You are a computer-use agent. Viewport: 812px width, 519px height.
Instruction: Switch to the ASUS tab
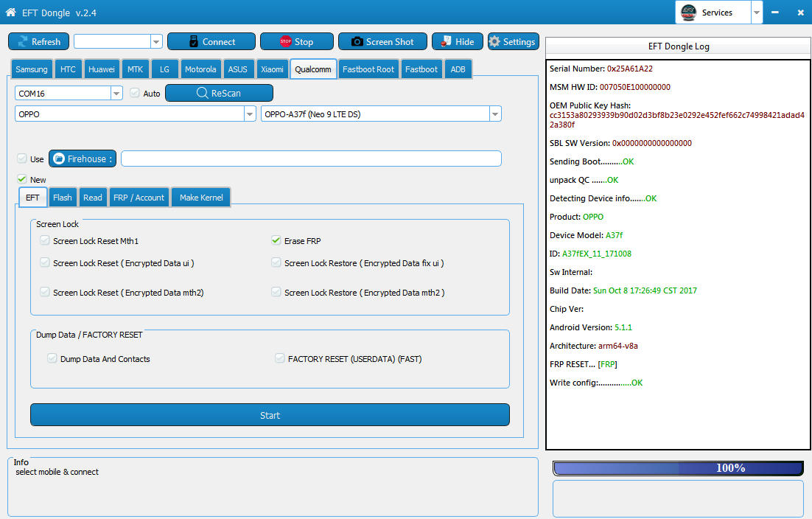pyautogui.click(x=238, y=69)
